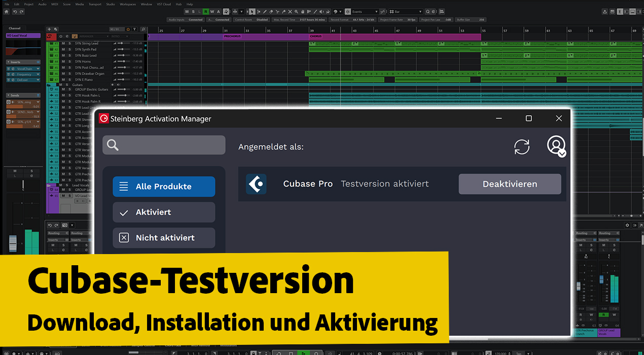Viewport: 644px width, 355px height.
Task: Solo the GROUP Electric Guitars track
Action: point(69,89)
